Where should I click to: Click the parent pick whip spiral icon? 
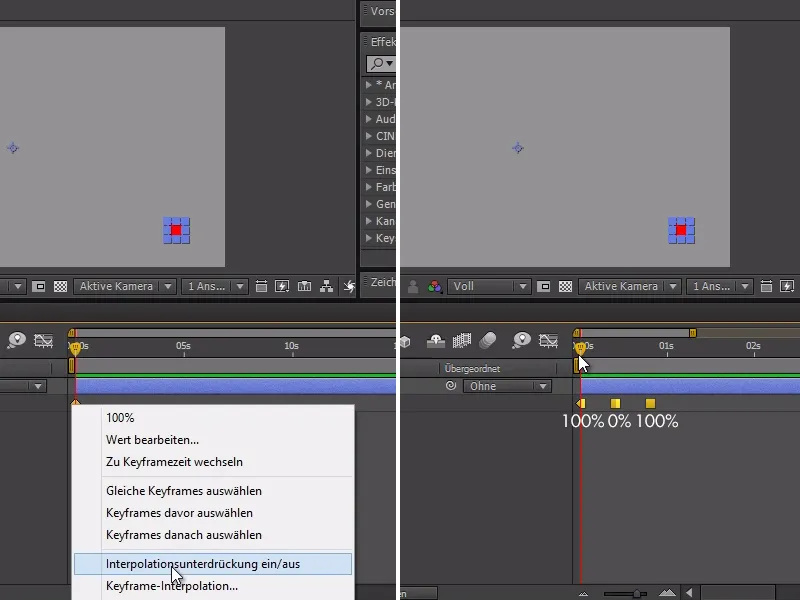tap(451, 386)
